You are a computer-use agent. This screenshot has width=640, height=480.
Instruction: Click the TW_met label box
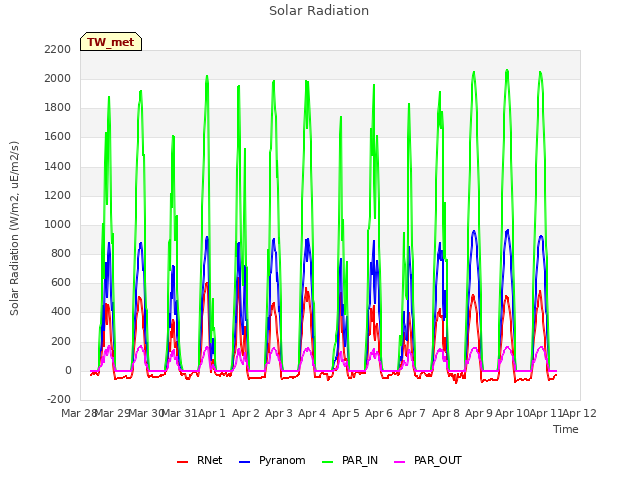click(x=111, y=42)
